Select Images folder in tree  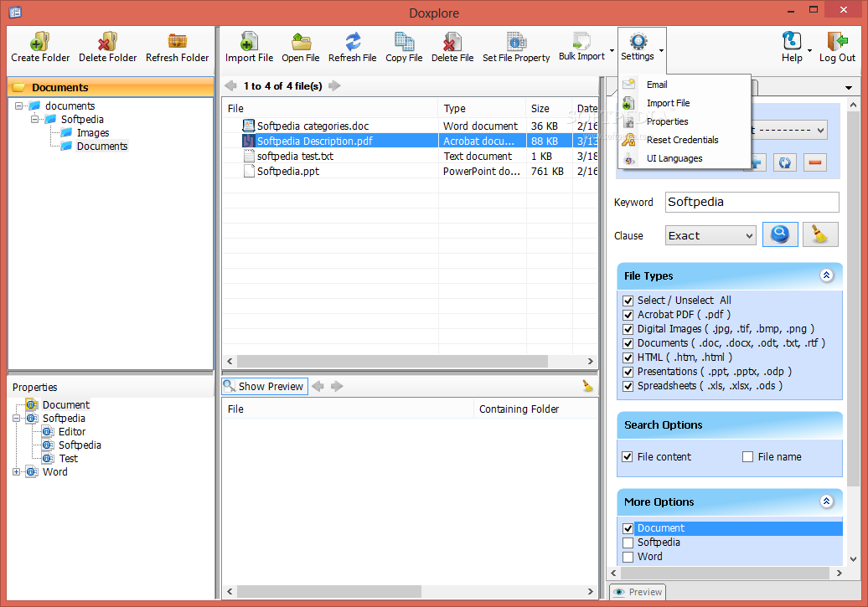(93, 133)
